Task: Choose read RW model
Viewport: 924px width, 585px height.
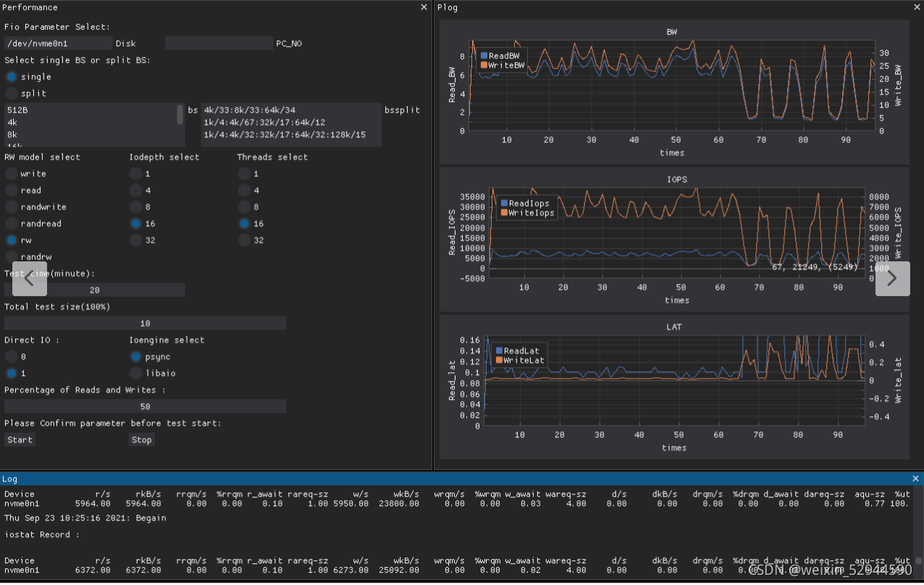Action: pos(12,190)
